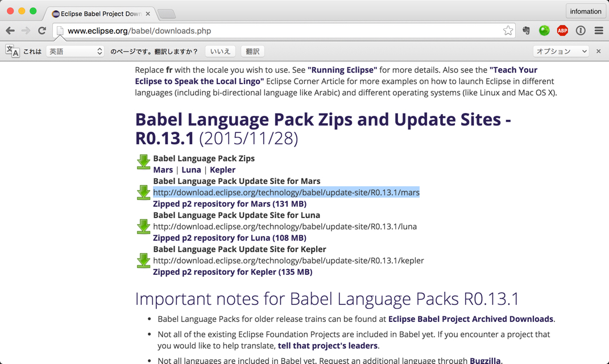Follow the "tell that project's leaders" link

point(328,346)
